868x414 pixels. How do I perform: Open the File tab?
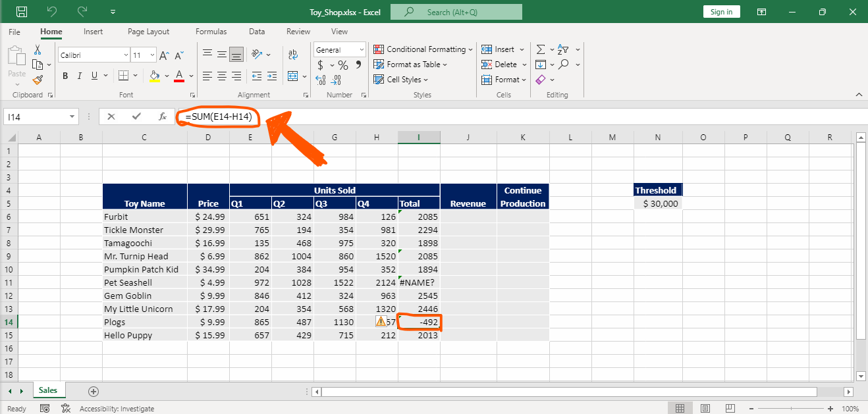pos(14,32)
